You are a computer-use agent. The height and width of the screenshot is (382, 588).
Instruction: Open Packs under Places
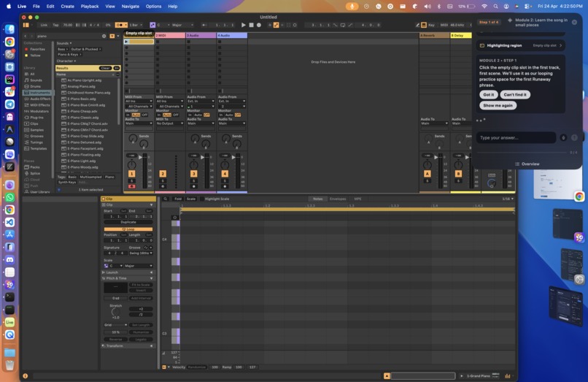coord(35,167)
